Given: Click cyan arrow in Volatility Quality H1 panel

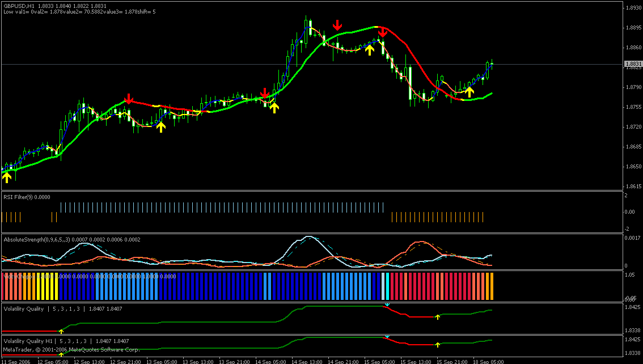Looking at the screenshot, I should (387, 337).
